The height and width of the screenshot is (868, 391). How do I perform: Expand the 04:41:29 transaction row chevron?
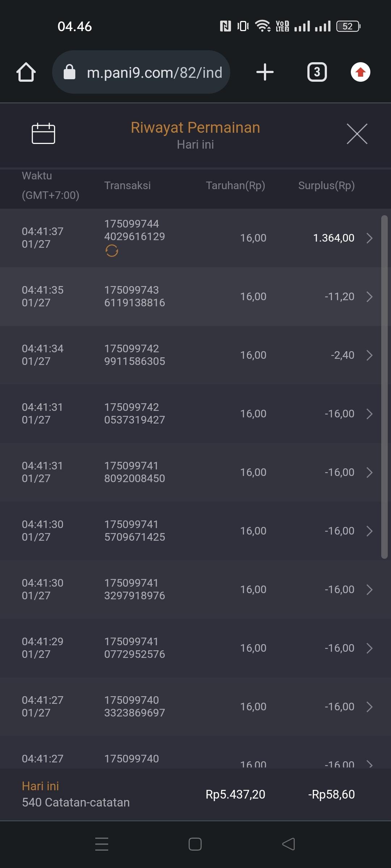coord(369,648)
